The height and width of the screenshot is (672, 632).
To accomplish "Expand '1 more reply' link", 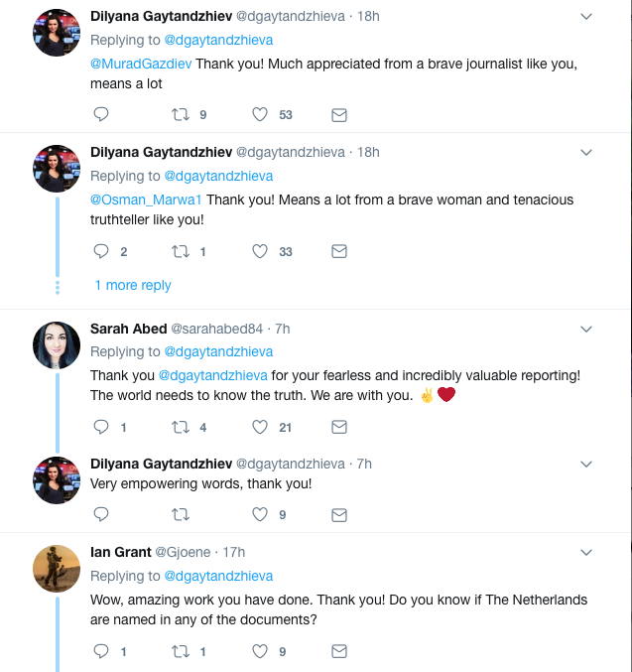I will click(x=133, y=285).
